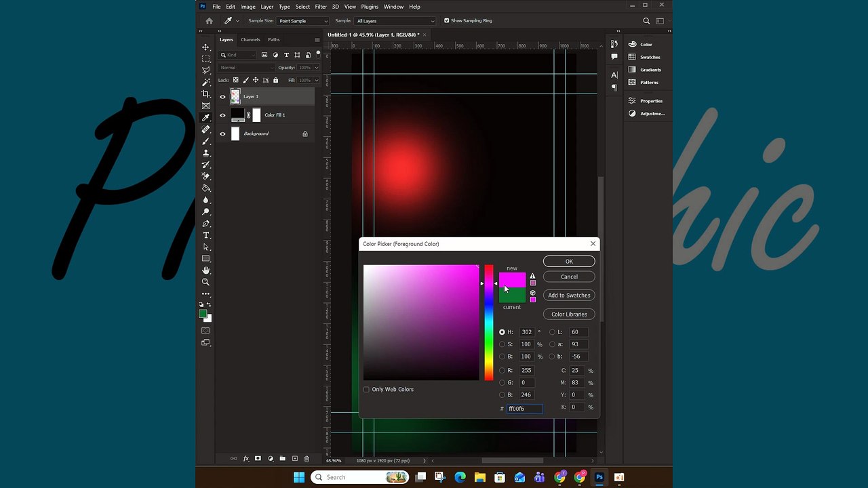Open the Gradients panel
868x488 pixels.
click(x=645, y=70)
